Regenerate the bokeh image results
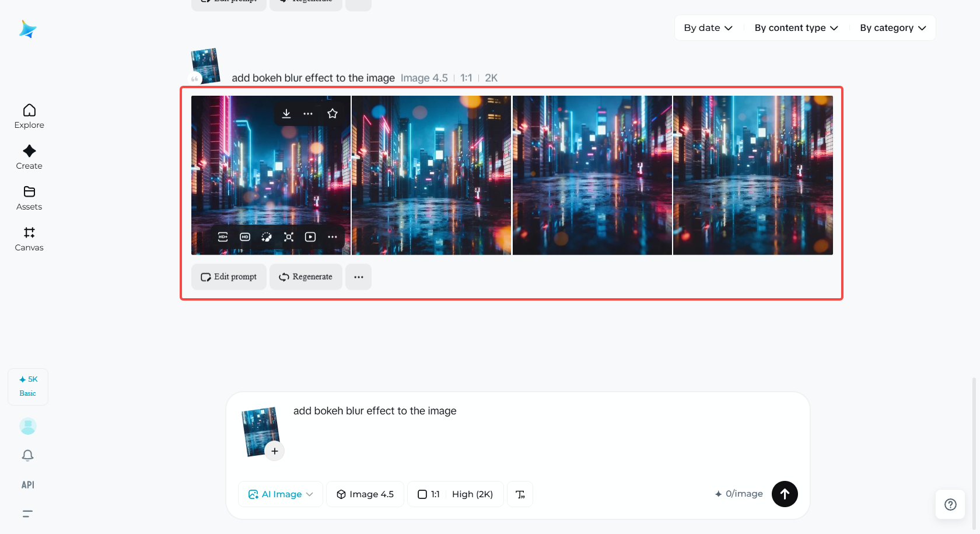The height and width of the screenshot is (534, 980). pos(306,277)
